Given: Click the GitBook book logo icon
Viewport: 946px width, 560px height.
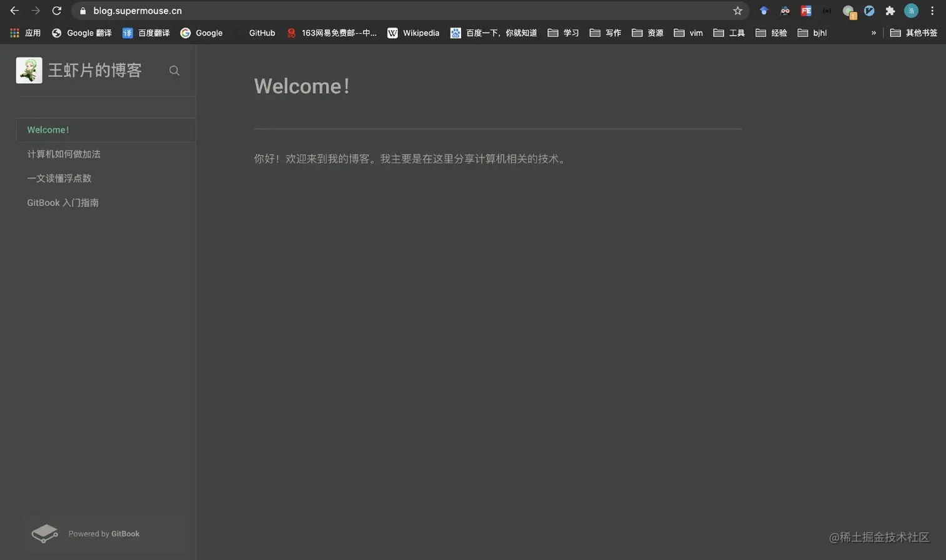Looking at the screenshot, I should pos(44,534).
